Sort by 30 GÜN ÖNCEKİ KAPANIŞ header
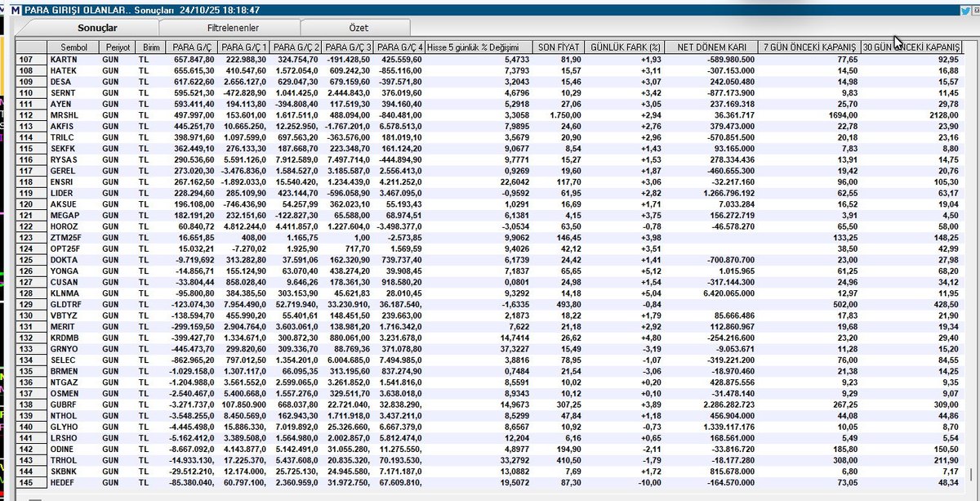The width and height of the screenshot is (980, 501). 912,47
